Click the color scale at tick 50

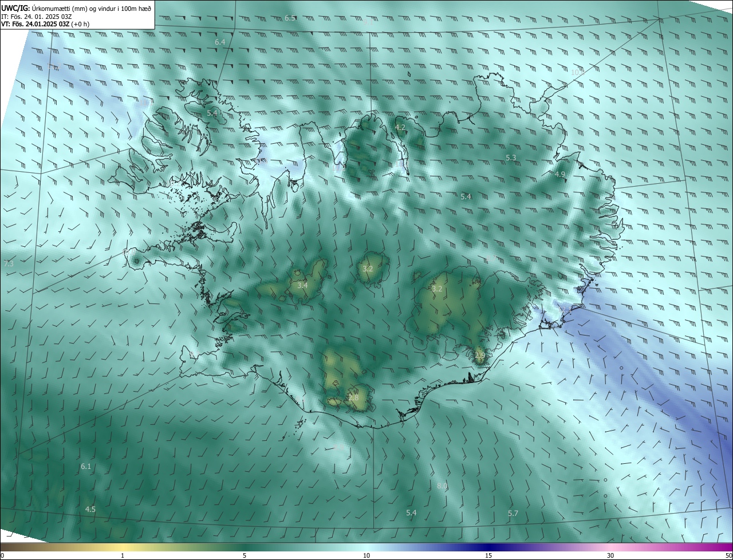[x=728, y=555]
